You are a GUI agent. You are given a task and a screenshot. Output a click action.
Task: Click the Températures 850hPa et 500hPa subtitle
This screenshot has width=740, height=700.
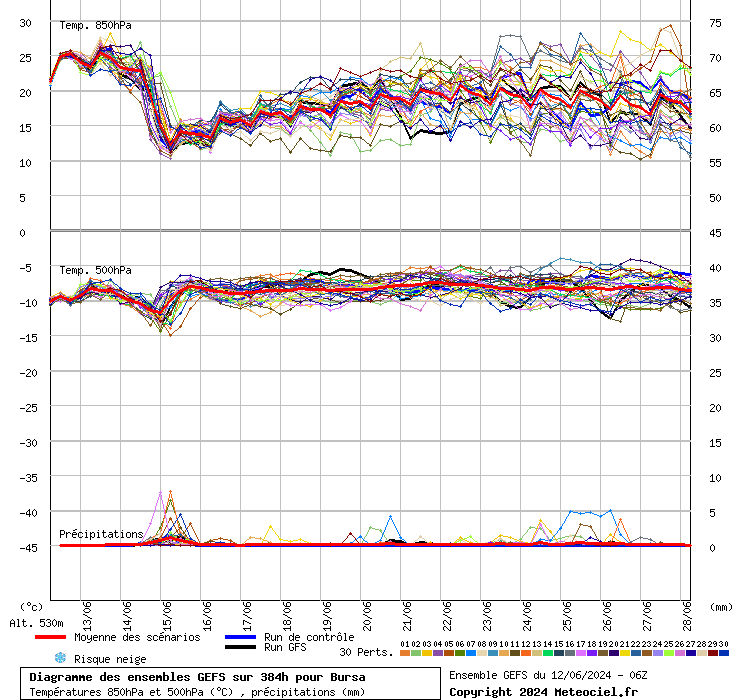197,692
